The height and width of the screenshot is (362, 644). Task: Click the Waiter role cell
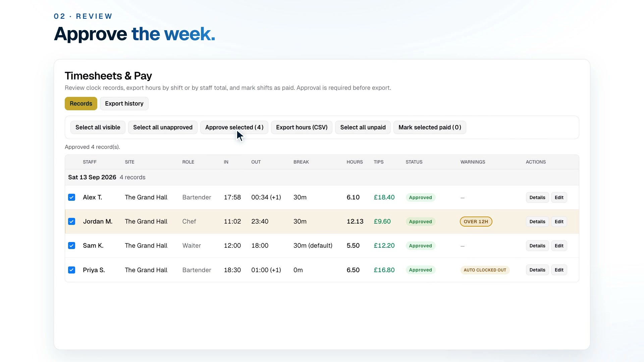192,246
